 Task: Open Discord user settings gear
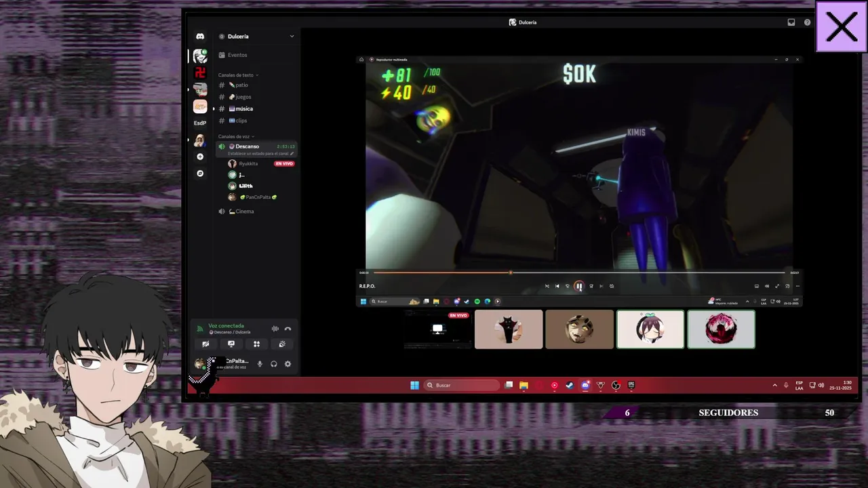pos(288,364)
